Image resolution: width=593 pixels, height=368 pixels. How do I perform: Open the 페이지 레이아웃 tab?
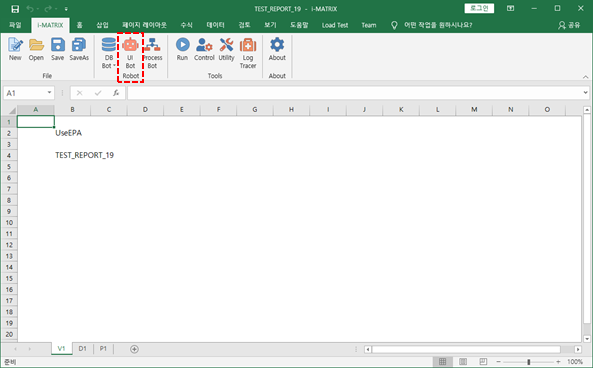coord(144,25)
